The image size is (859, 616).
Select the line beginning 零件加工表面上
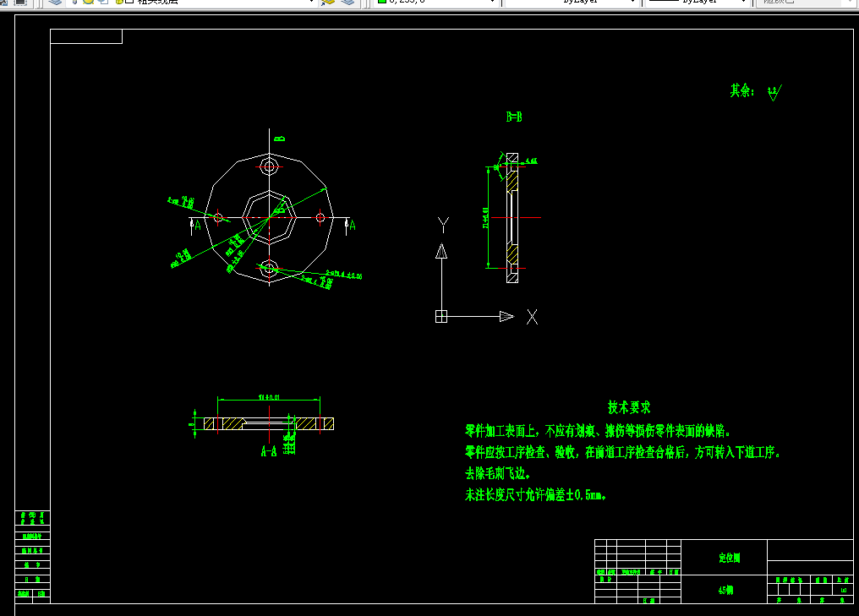pos(598,432)
